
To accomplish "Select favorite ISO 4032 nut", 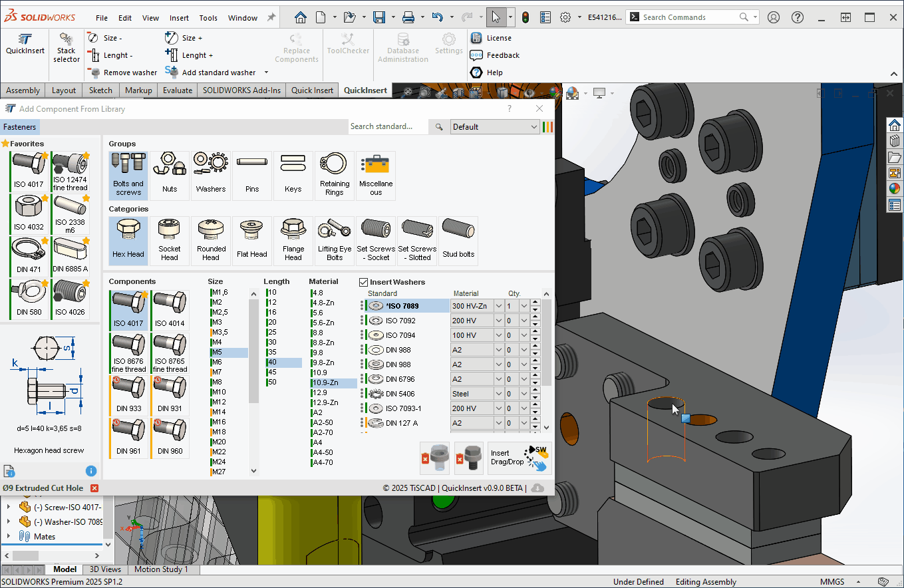I will point(29,213).
